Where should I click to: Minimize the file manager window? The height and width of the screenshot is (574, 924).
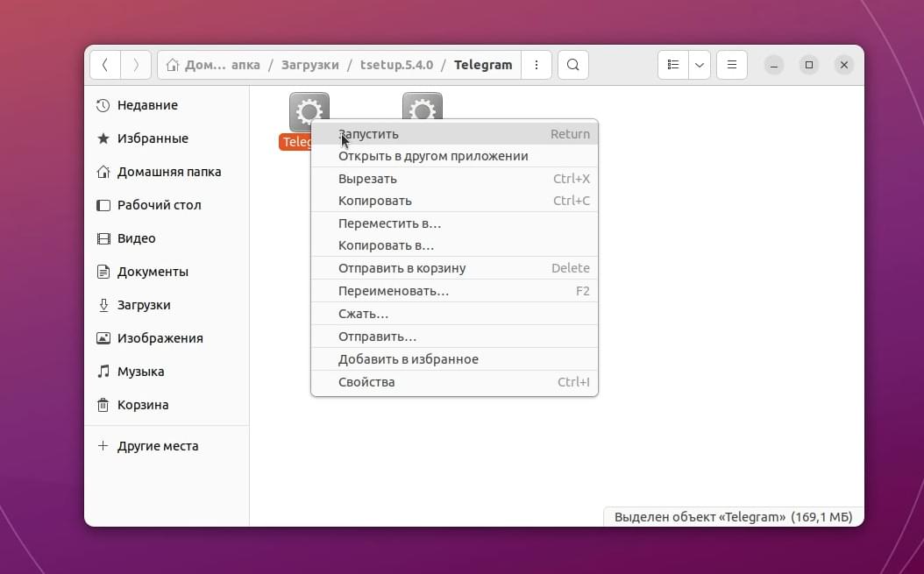[x=774, y=65]
